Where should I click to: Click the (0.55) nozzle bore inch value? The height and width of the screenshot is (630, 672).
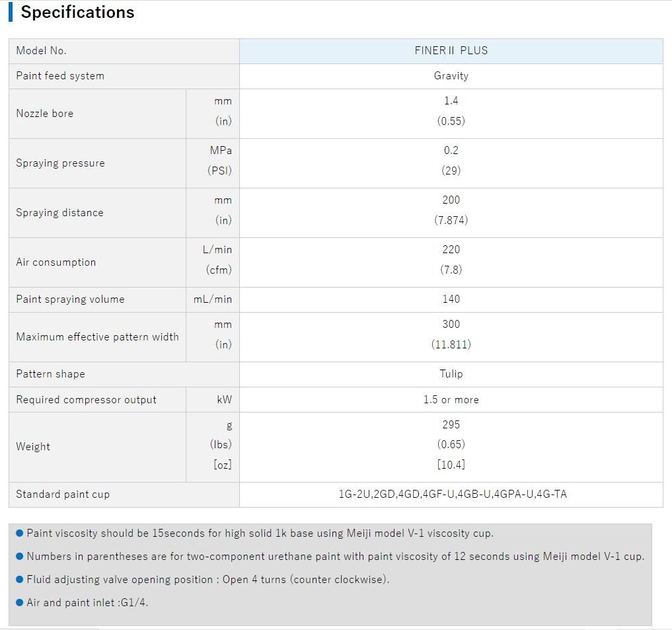[x=451, y=121]
